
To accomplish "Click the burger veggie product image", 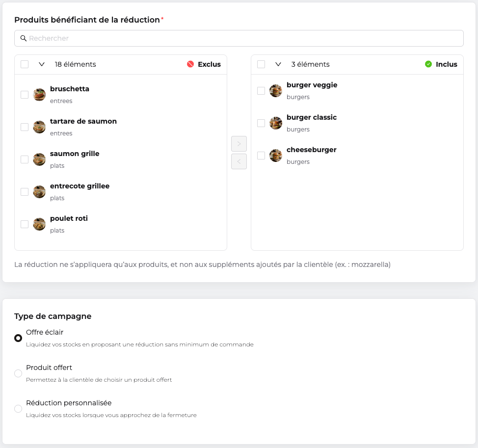I will [276, 91].
